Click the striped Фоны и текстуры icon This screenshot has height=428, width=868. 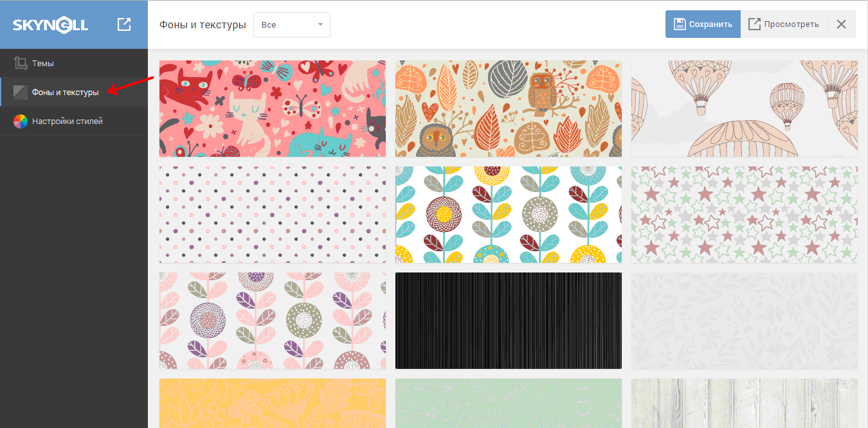[x=21, y=92]
